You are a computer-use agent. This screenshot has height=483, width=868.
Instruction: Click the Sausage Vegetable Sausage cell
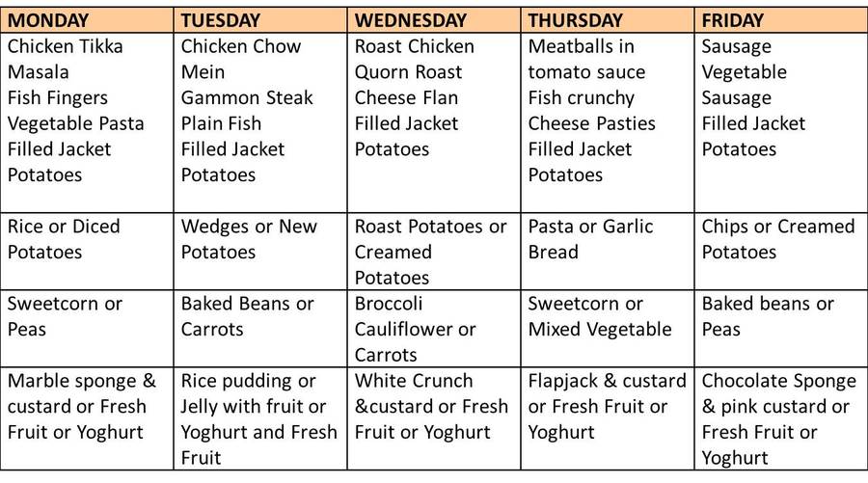click(x=781, y=122)
